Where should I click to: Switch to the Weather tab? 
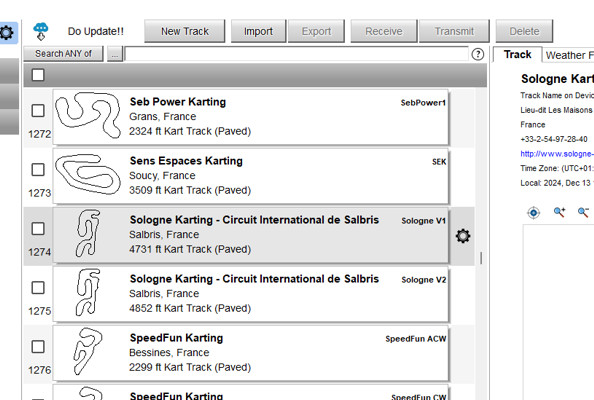tap(569, 55)
